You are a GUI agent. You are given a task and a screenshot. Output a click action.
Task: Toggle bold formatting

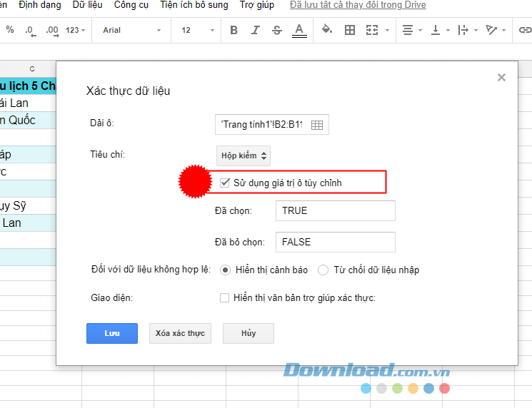pyautogui.click(x=234, y=30)
